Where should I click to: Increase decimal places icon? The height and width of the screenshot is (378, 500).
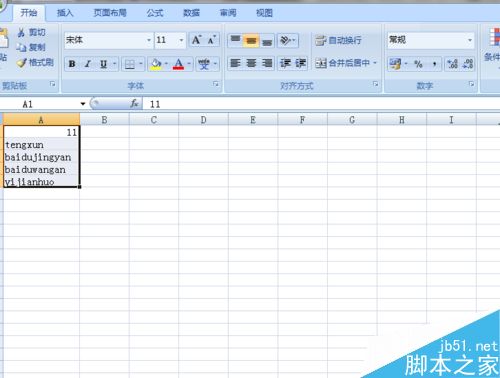452,64
